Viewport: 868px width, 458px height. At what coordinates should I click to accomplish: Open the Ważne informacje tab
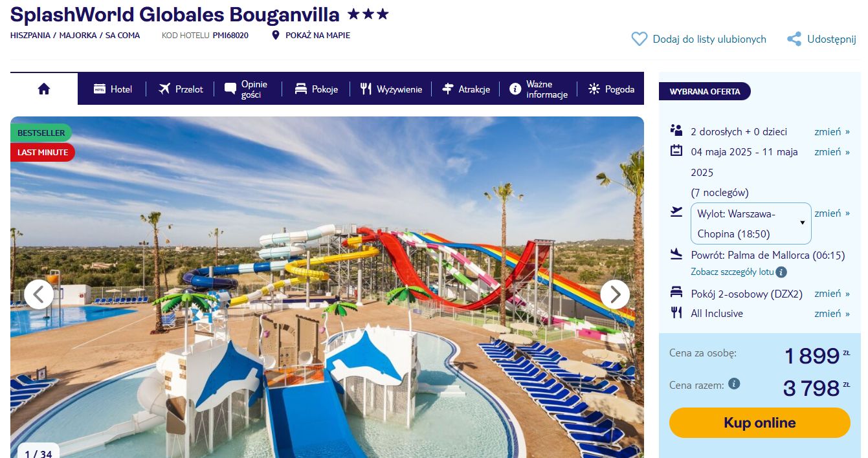point(539,89)
